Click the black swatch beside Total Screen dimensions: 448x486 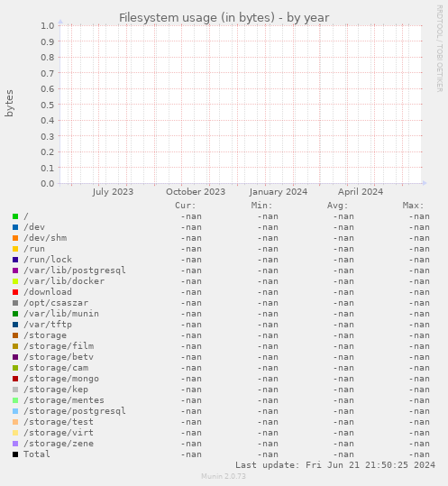click(x=15, y=454)
